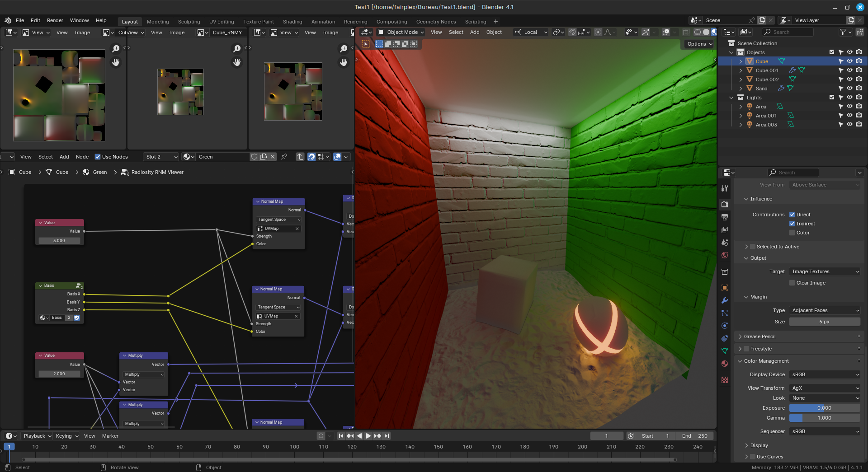This screenshot has width=868, height=472.
Task: Open bake Target Image Textures dropdown
Action: [825, 271]
